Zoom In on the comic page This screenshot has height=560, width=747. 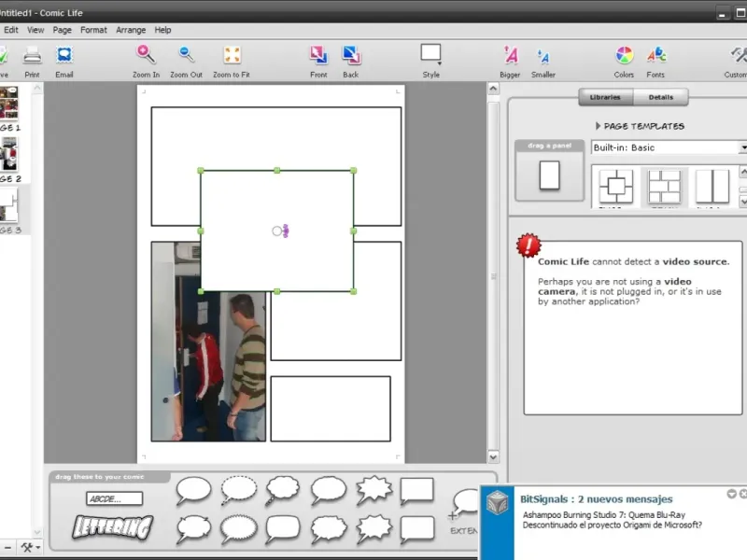pyautogui.click(x=146, y=55)
